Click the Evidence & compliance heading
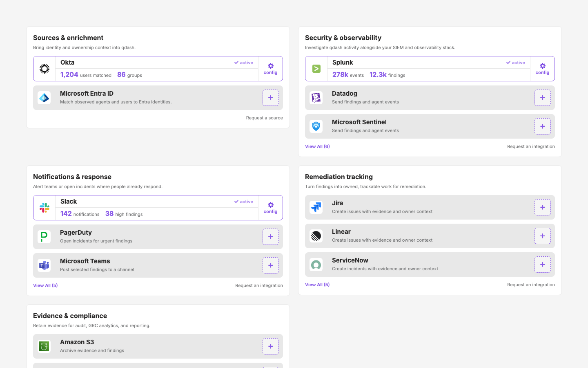 70,316
